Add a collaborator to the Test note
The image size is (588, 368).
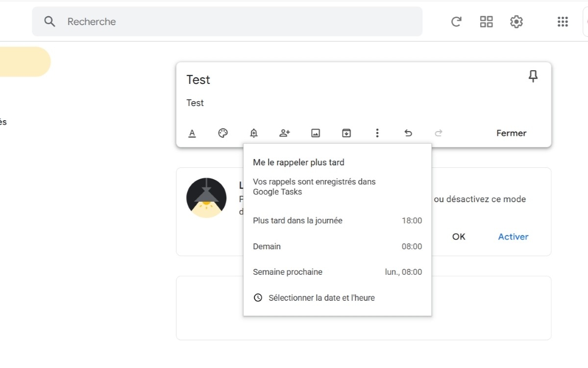pyautogui.click(x=285, y=132)
